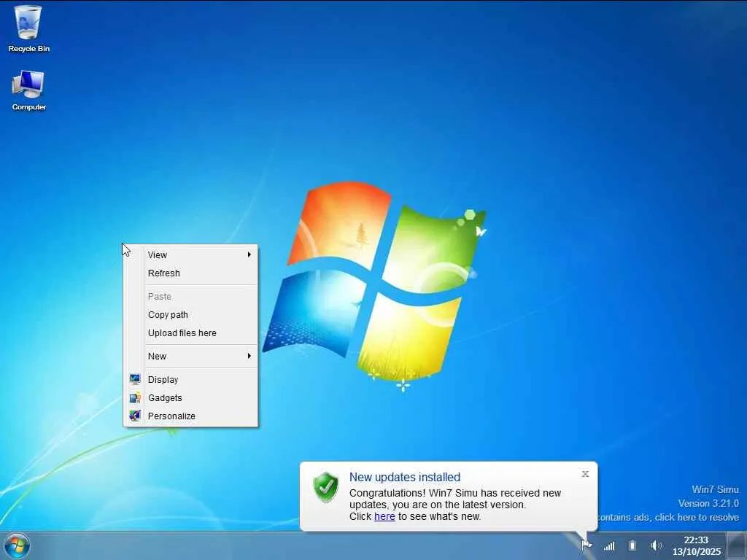Click 'contains ads, click here to resolve' text
747x560 pixels.
tap(667, 517)
